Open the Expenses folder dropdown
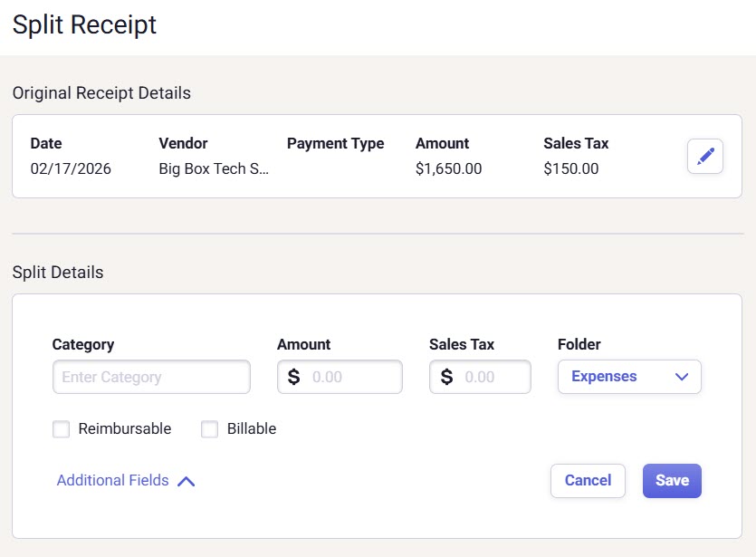Screen dimensions: 756x557 tap(629, 377)
